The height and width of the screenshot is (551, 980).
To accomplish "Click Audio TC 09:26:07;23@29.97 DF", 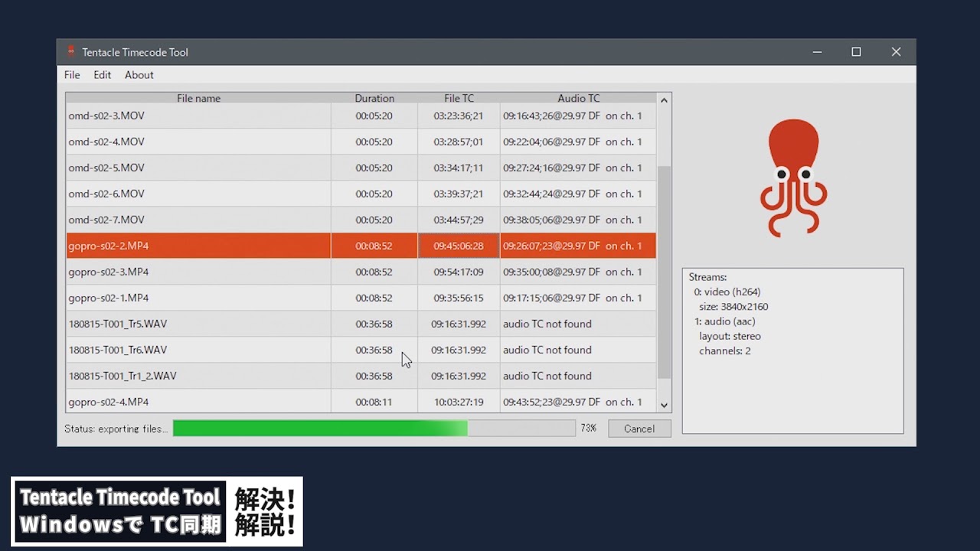I will click(552, 246).
